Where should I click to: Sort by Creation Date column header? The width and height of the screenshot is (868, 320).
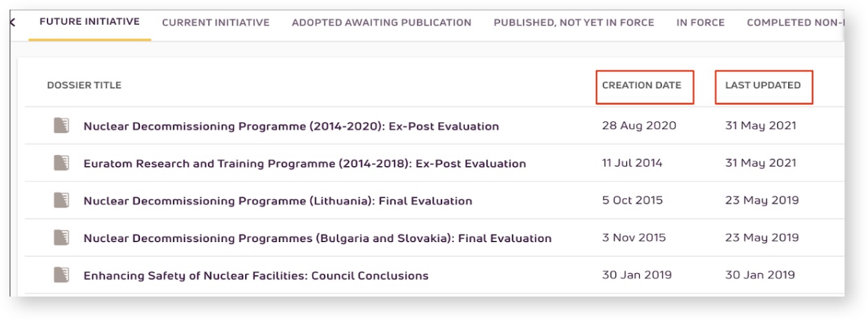click(641, 86)
